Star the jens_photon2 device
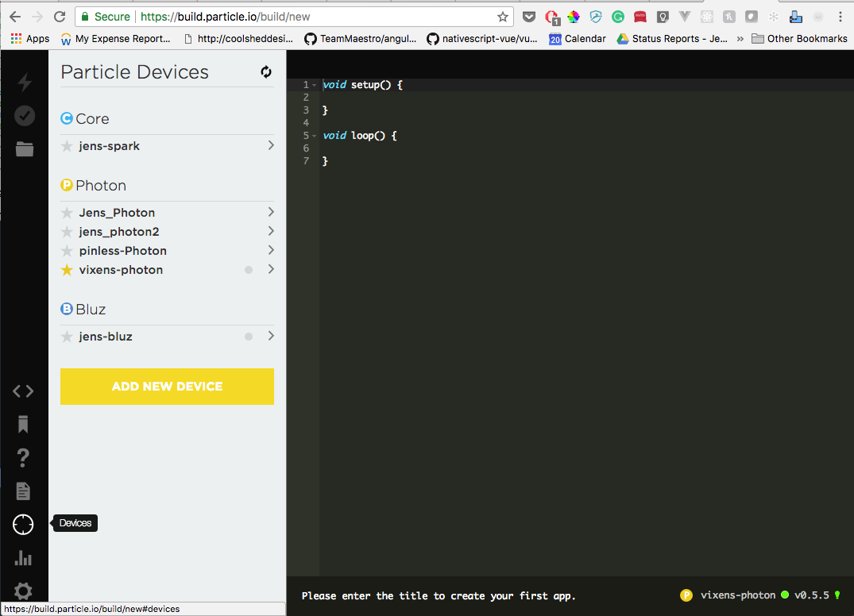854x616 pixels. pos(67,232)
